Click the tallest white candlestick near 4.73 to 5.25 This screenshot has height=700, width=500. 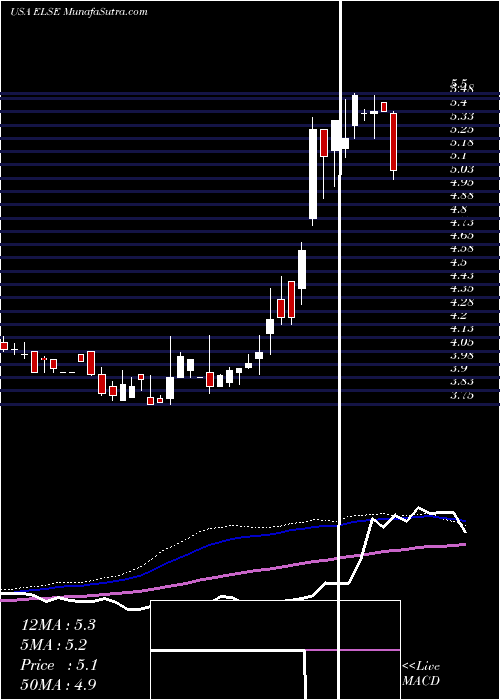tap(313, 174)
